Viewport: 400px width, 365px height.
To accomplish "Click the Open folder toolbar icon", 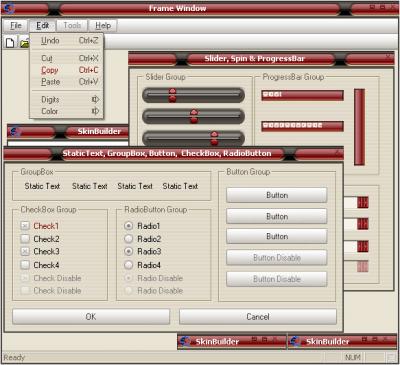I will click(x=24, y=43).
